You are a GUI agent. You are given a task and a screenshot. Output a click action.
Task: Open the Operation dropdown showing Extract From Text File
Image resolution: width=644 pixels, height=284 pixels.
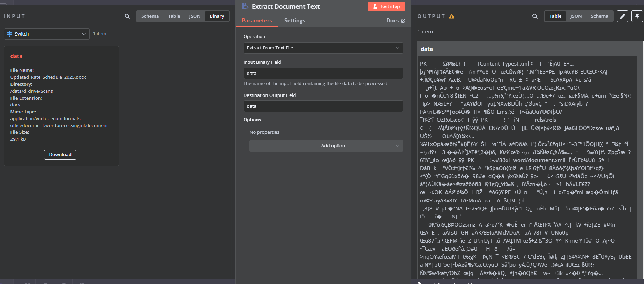pos(323,48)
